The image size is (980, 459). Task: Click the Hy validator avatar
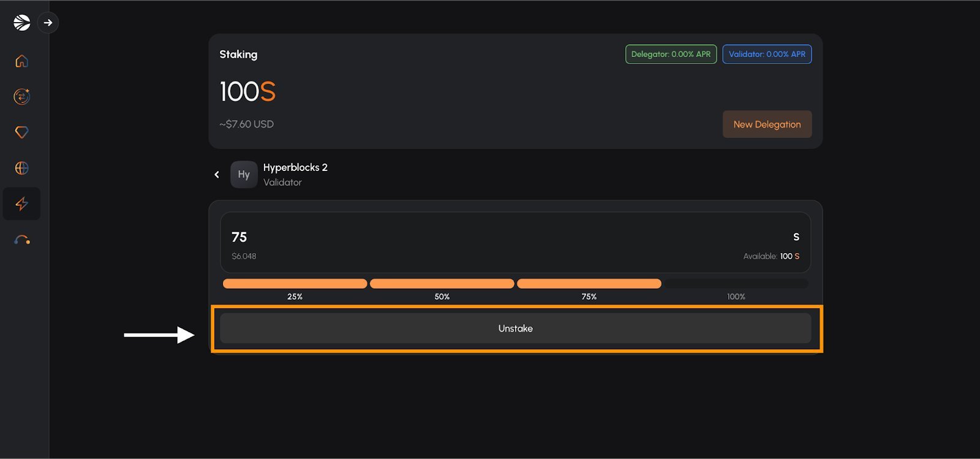click(244, 175)
